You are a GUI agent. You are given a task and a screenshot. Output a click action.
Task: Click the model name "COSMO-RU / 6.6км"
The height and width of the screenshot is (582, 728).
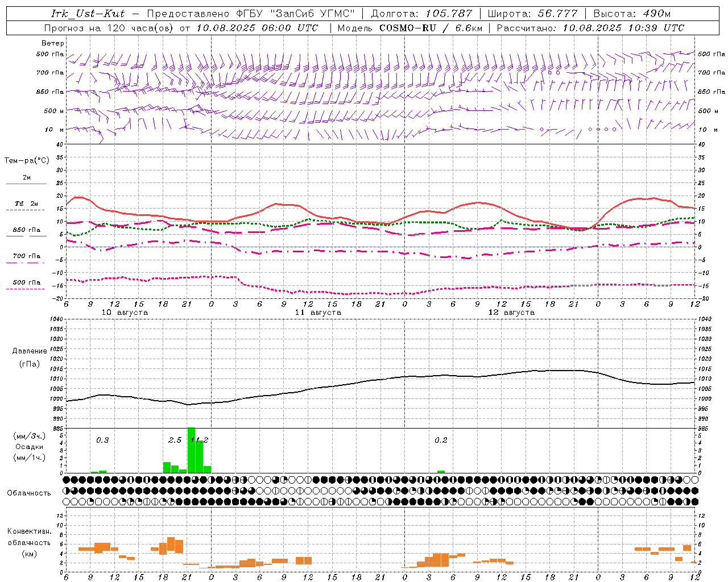(x=431, y=28)
